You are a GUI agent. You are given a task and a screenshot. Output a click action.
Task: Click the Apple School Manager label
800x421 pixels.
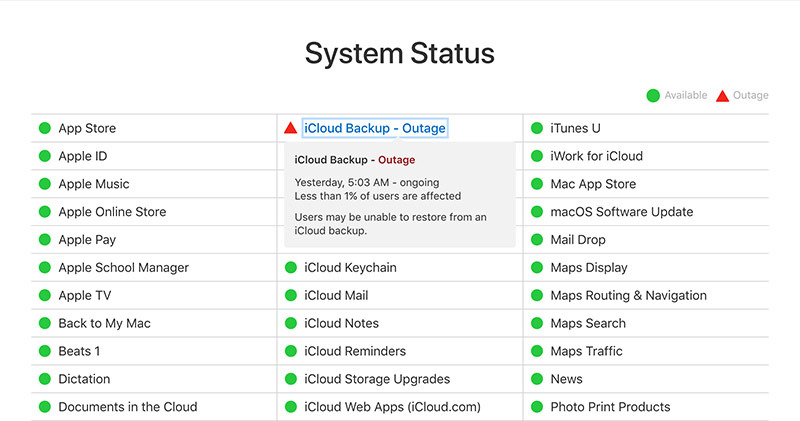123,268
